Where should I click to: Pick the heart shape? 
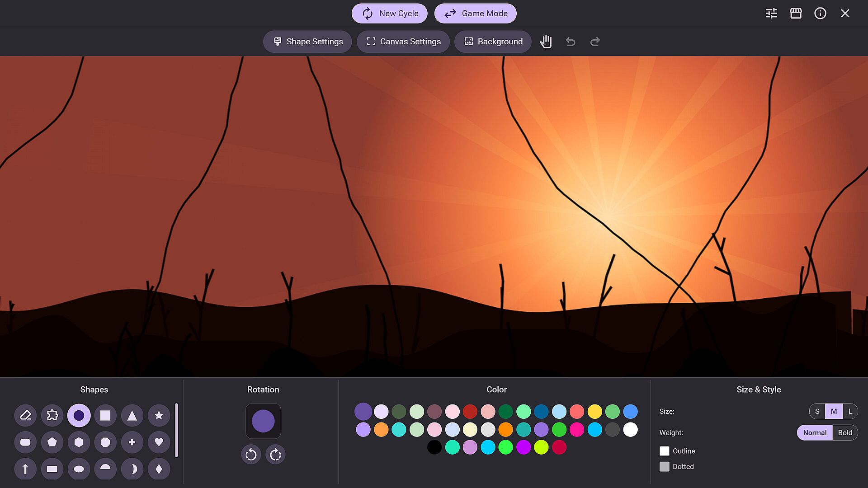(159, 442)
